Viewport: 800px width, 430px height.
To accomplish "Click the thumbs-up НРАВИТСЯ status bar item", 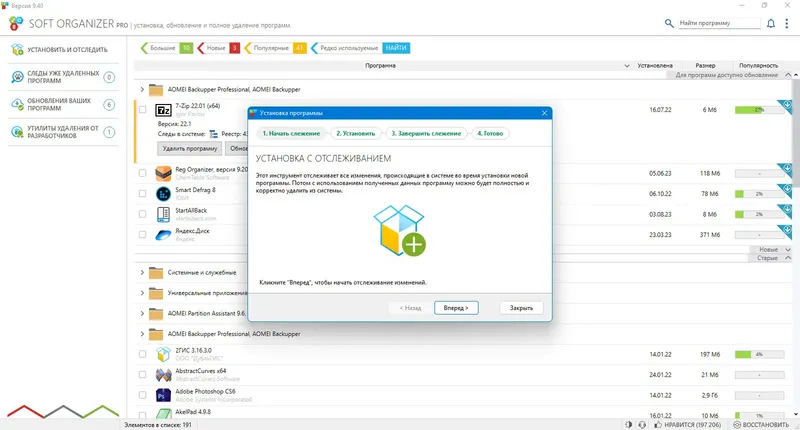I will (x=688, y=424).
